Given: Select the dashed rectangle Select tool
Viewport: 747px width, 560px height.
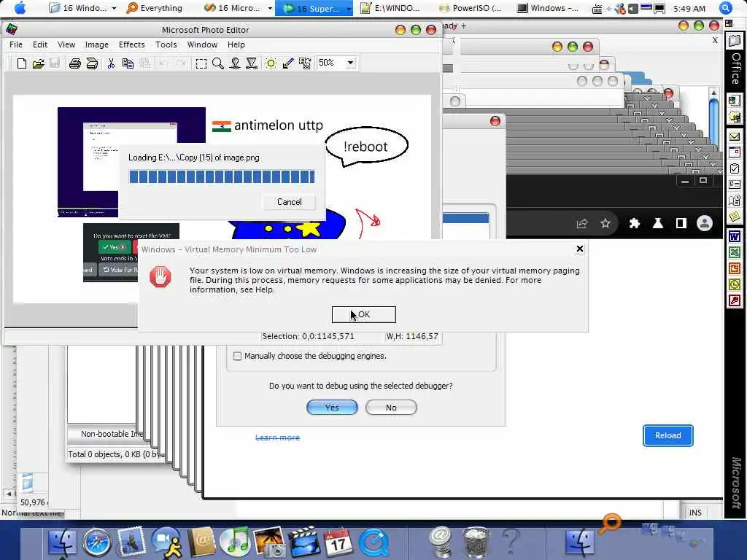Looking at the screenshot, I should click(201, 63).
